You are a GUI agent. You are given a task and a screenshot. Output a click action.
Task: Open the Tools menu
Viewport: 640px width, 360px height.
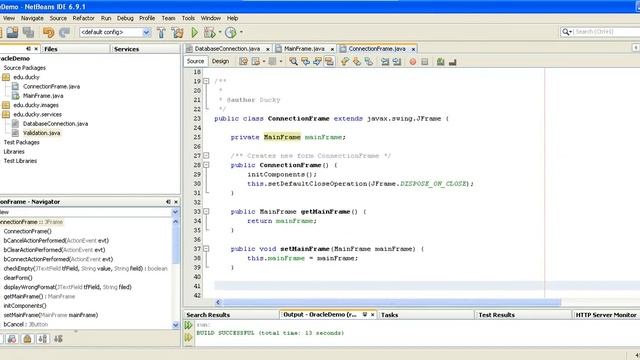[x=188, y=18]
